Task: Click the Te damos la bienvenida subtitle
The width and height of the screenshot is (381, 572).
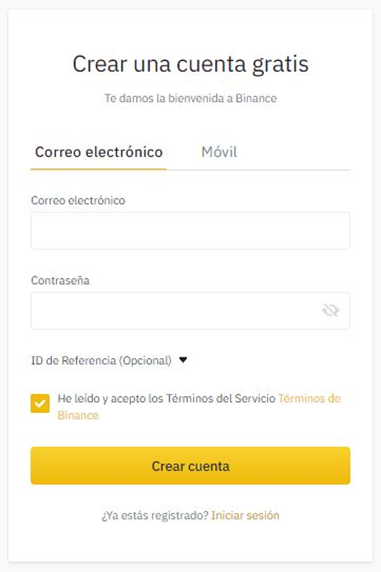Action: tap(190, 98)
